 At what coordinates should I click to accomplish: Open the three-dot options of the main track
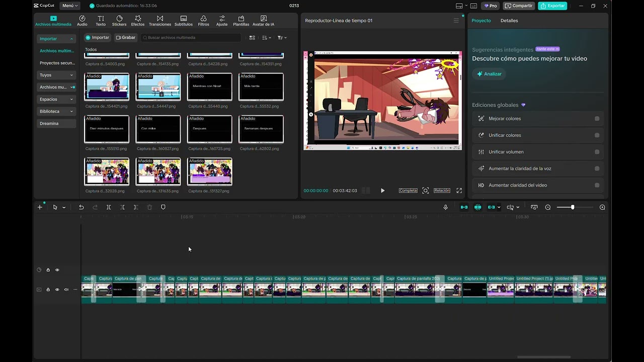pos(75,290)
